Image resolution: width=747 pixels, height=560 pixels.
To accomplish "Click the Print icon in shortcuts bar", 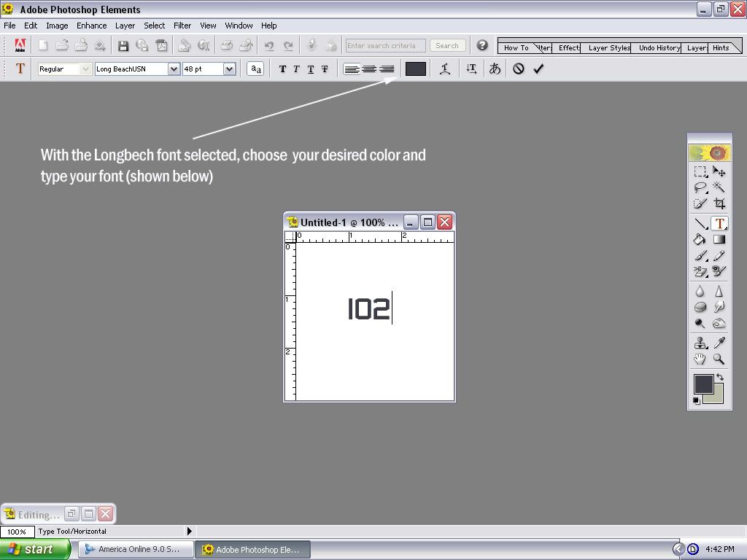I will point(227,46).
